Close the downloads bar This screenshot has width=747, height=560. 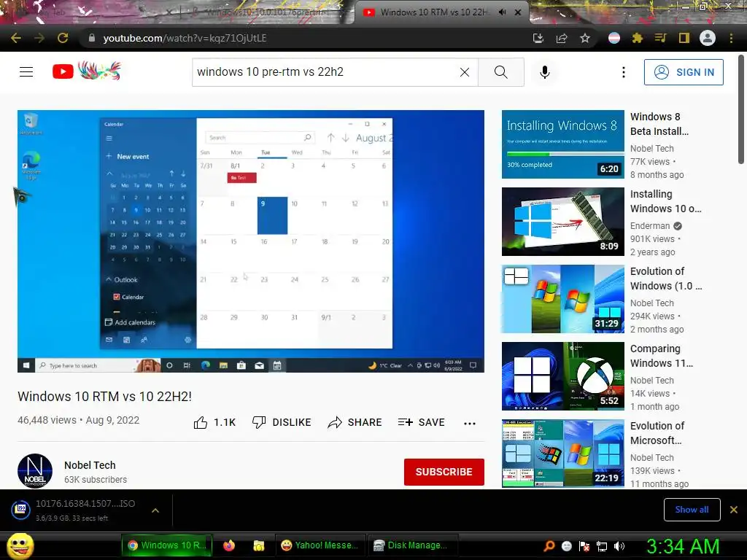pos(734,510)
